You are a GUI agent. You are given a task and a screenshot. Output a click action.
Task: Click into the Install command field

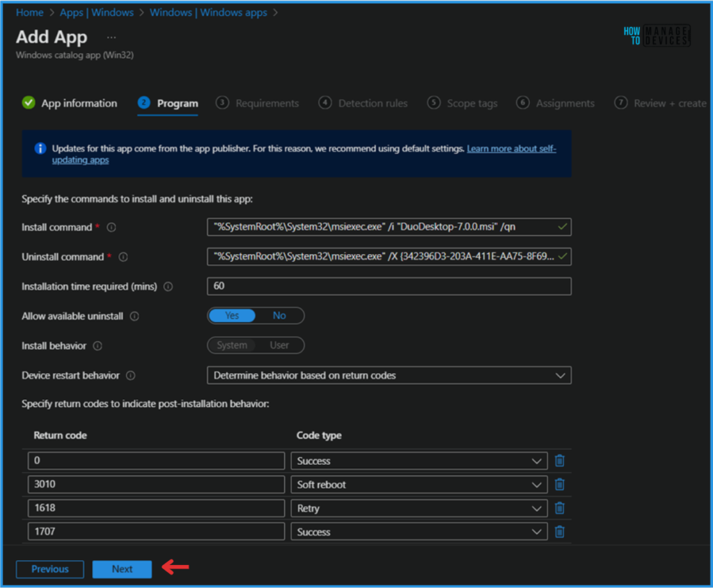tap(389, 227)
